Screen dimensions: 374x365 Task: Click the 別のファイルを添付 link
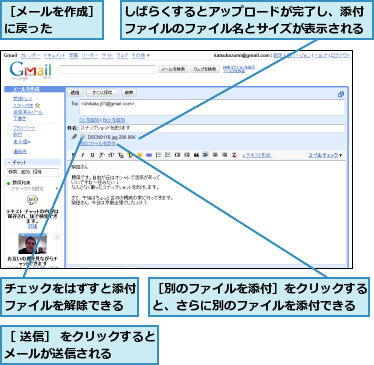pyautogui.click(x=98, y=143)
